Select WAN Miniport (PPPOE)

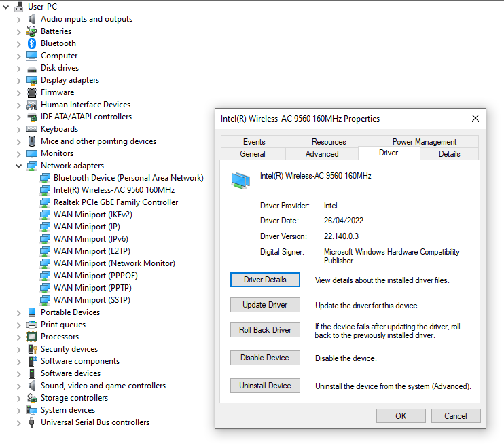[96, 276]
